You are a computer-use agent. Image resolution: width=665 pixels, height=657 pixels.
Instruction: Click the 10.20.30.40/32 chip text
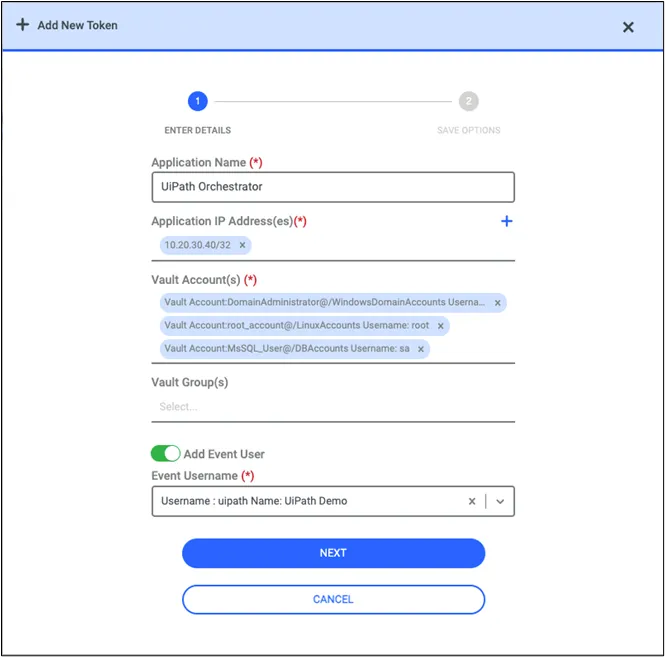pyautogui.click(x=198, y=245)
